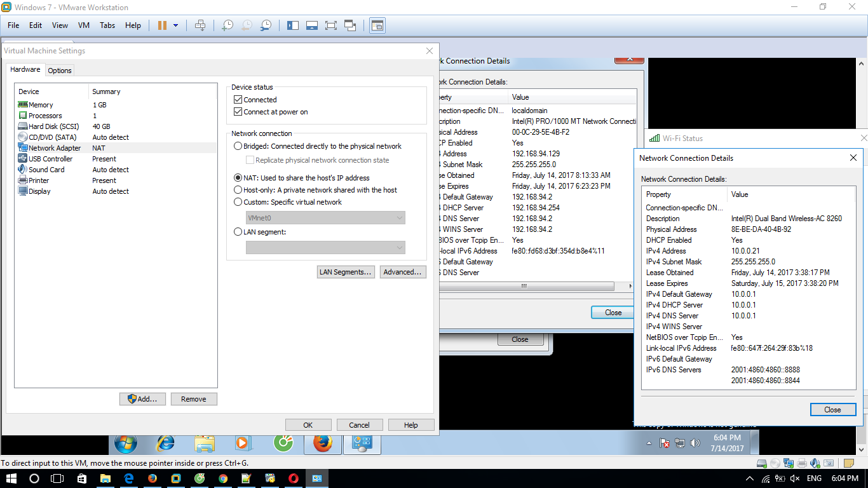Enter full screen mode from the toolbar
Screen dimensions: 868x488
(x=330, y=25)
